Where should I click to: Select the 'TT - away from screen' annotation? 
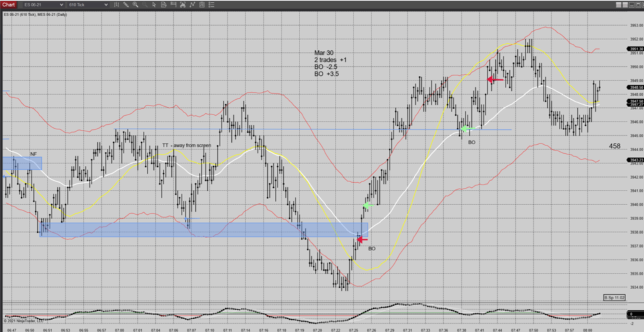coord(186,145)
